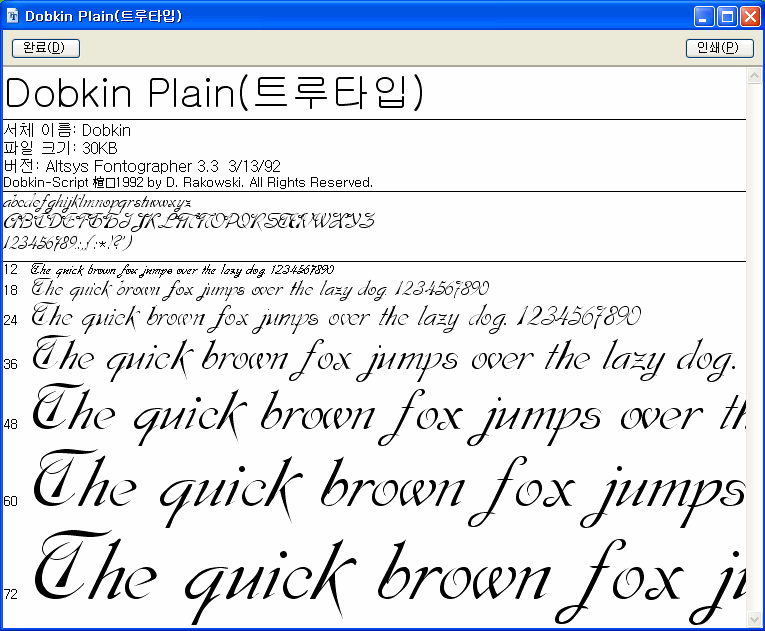Click the 서체 이름: Dobkin line
765x631 pixels.
[x=67, y=130]
